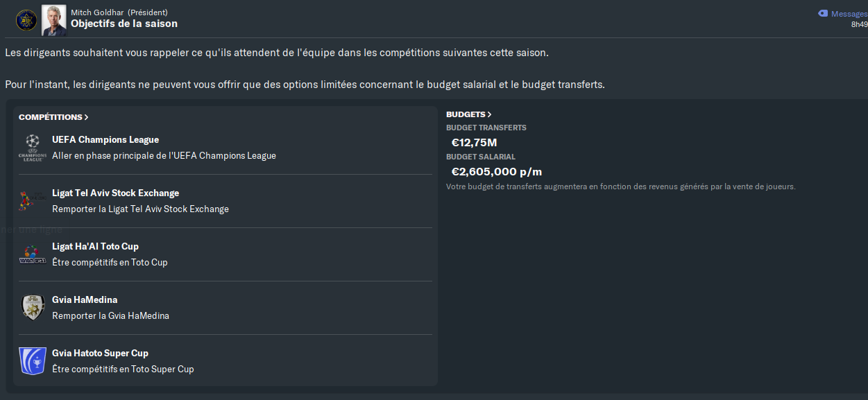Select the Ligat Tel Aviv Stock Exchange title

point(115,193)
